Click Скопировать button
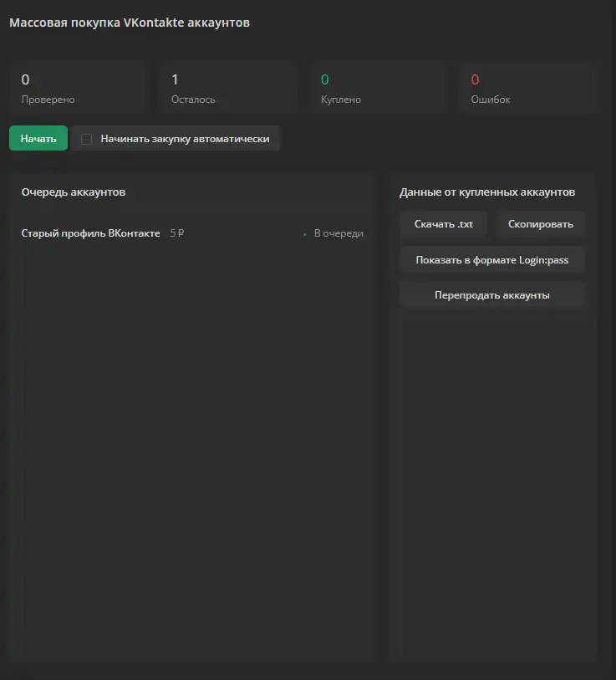 540,224
